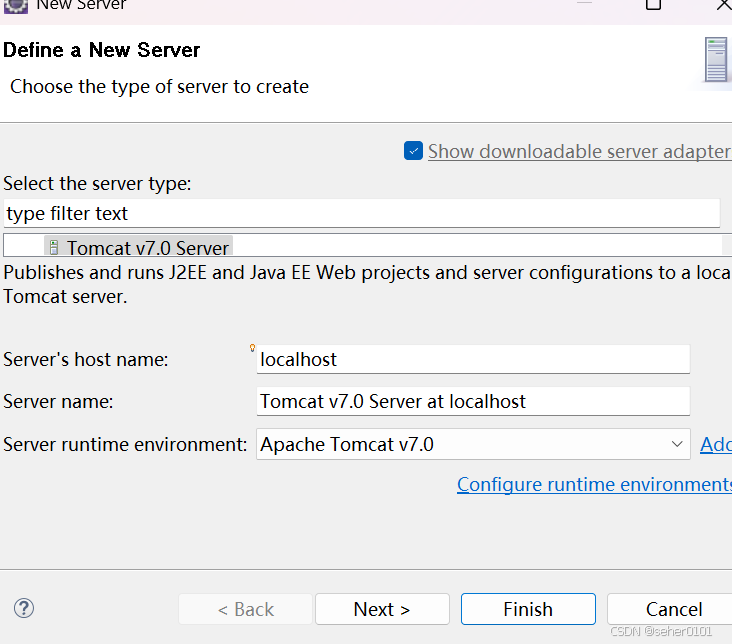Close the New Server dialog
732x644 pixels.
tap(724, 4)
